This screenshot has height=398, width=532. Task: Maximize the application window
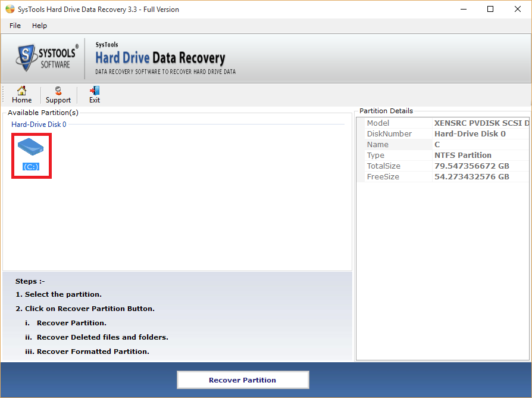pyautogui.click(x=490, y=9)
